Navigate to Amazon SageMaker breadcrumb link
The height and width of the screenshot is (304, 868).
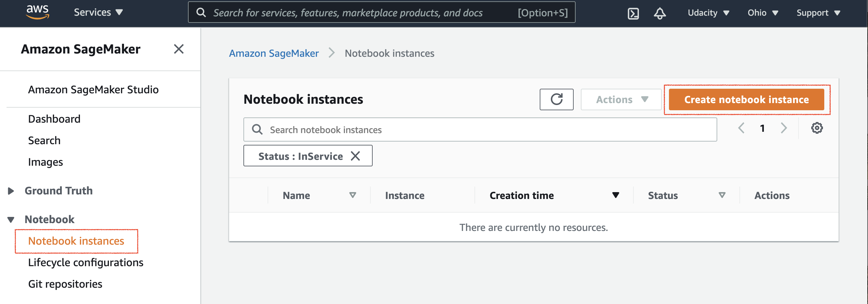(x=274, y=53)
